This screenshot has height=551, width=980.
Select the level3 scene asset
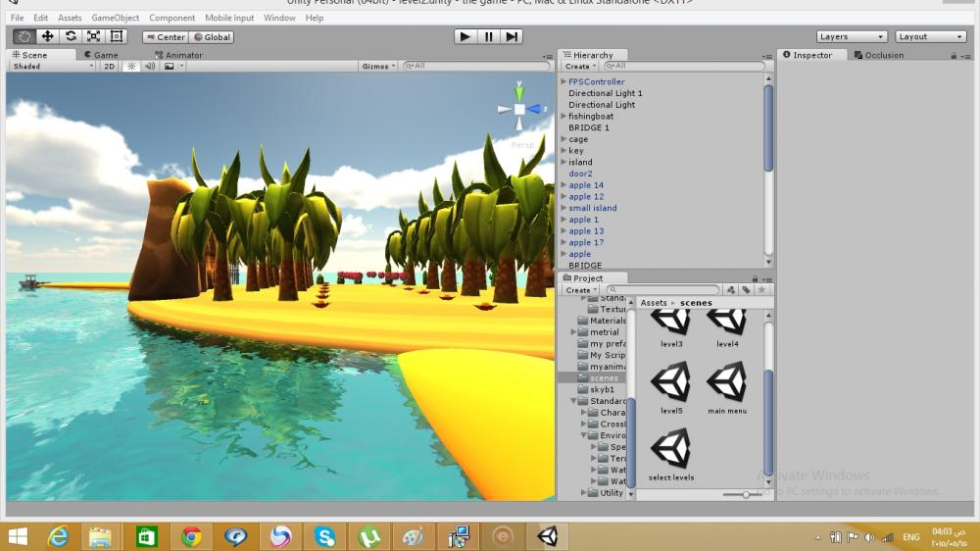coord(671,328)
